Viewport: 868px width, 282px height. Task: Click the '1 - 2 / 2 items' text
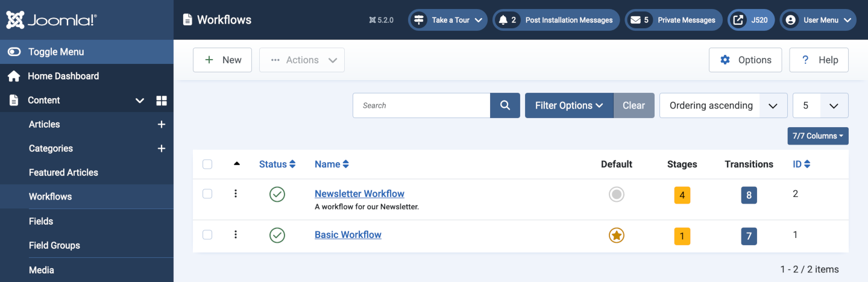810,269
